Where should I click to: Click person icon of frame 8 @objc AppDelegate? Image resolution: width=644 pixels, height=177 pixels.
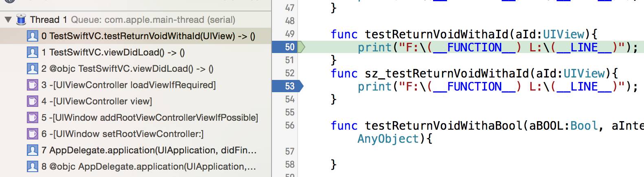tap(32, 166)
